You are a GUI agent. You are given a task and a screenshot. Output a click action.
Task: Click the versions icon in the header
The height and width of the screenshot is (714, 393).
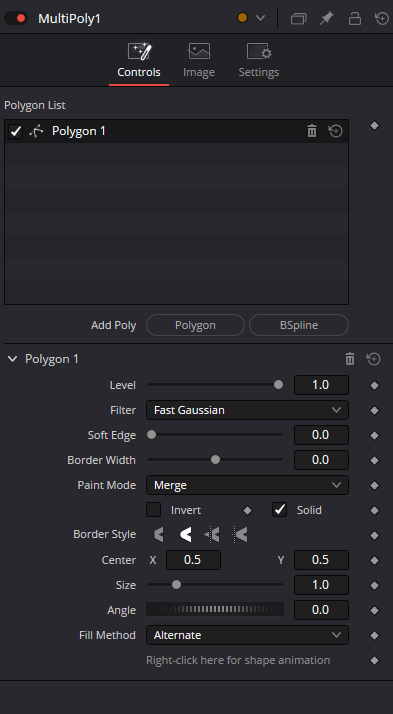click(x=298, y=19)
